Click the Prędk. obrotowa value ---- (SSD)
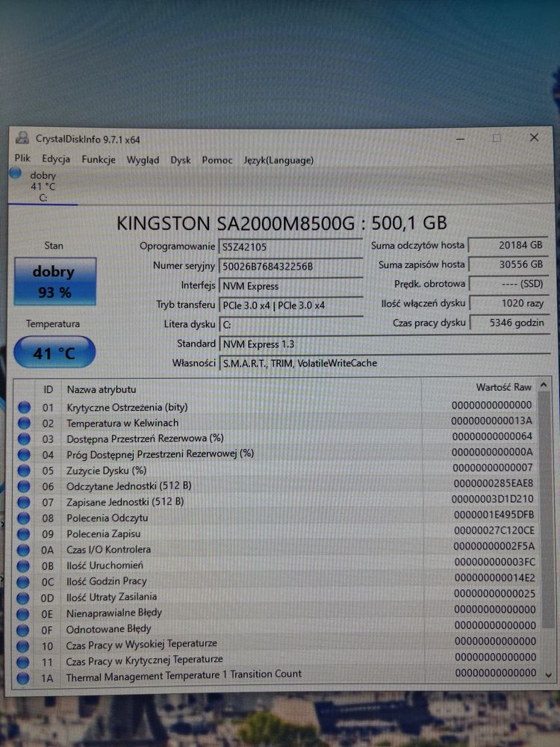This screenshot has width=560, height=747. coord(508,284)
